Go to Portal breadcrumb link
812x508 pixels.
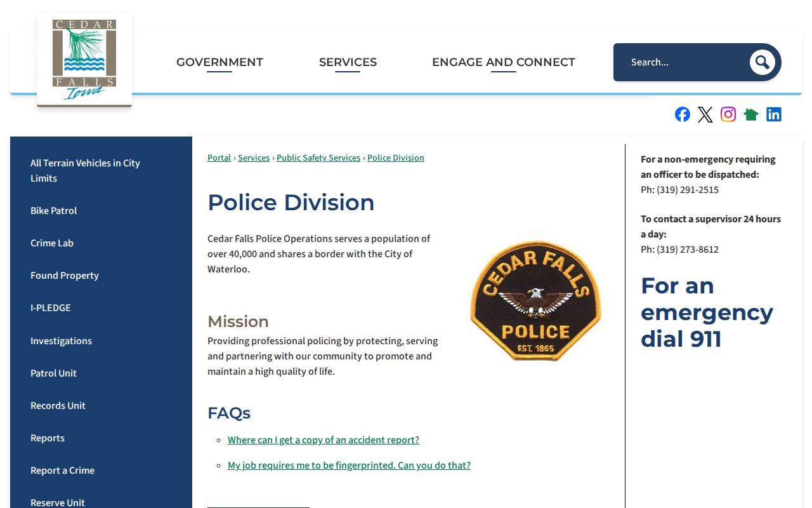[219, 158]
